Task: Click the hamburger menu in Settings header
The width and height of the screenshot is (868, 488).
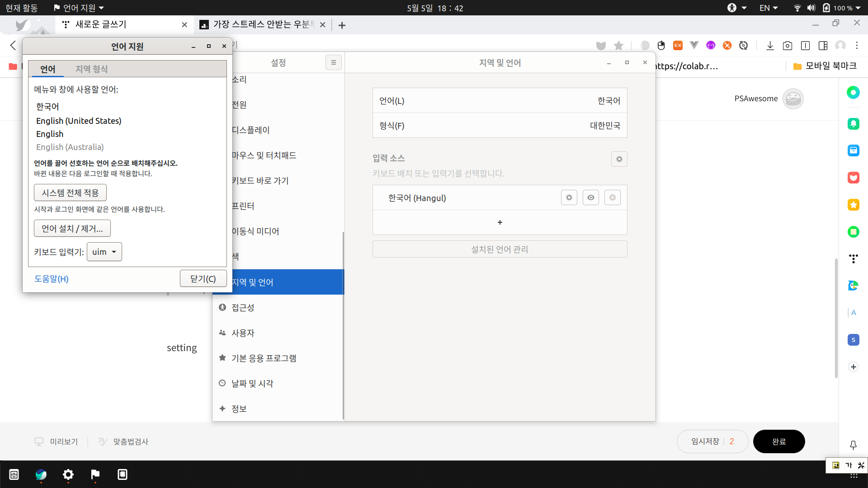Action: (333, 62)
